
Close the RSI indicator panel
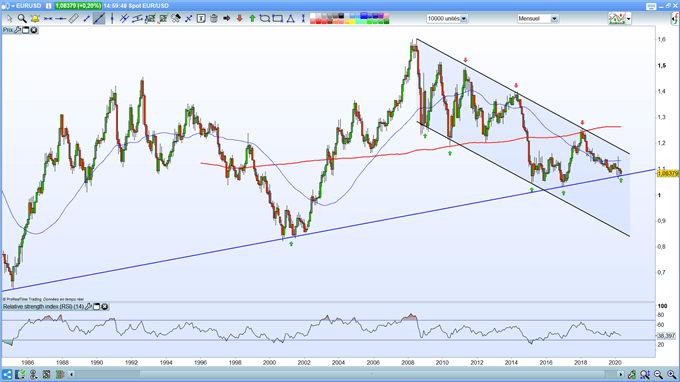(105, 307)
